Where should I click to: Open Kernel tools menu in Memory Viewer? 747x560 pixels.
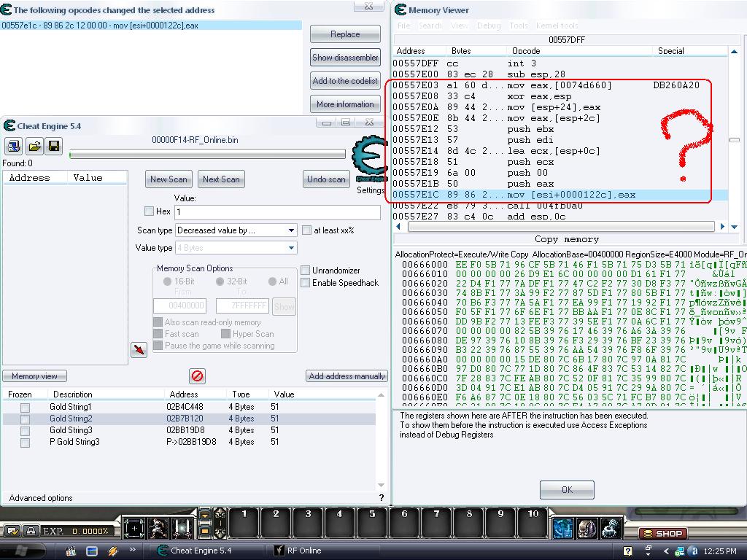pyautogui.click(x=557, y=26)
